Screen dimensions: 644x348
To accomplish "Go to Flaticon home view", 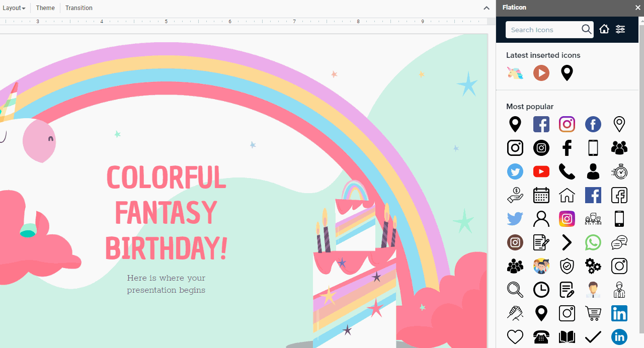I will coord(604,29).
